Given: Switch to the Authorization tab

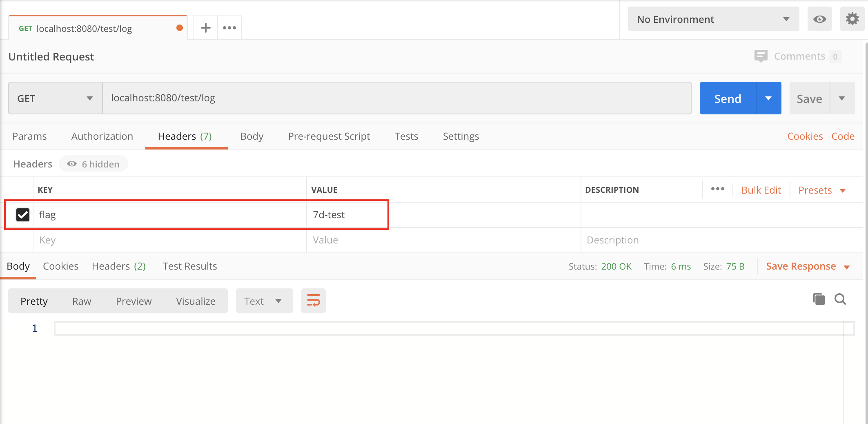Looking at the screenshot, I should point(102,136).
